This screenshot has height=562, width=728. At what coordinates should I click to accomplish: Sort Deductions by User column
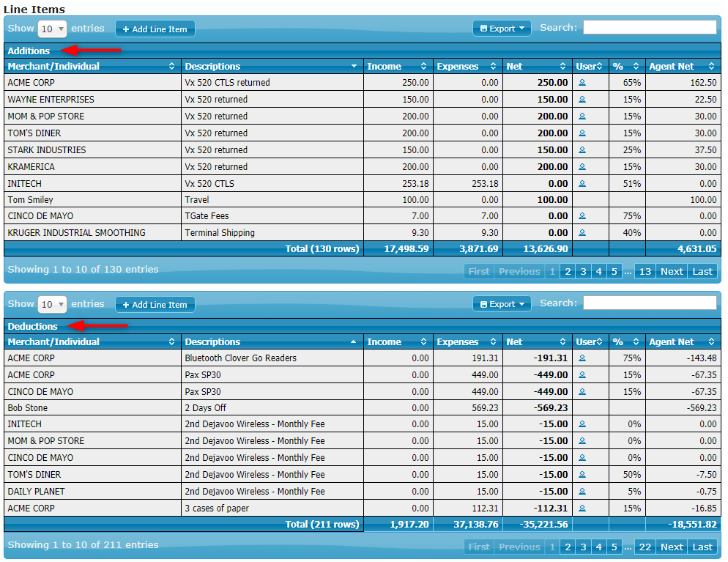pos(590,342)
